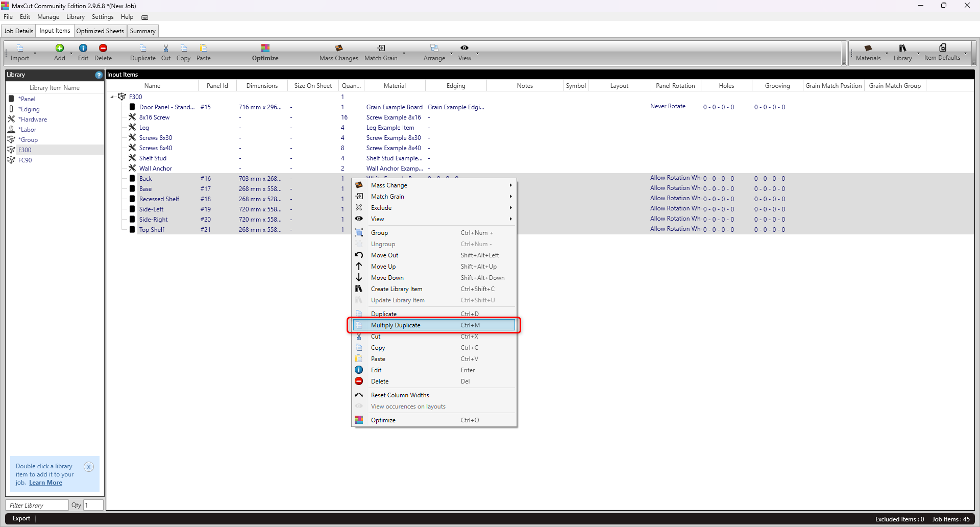
Task: Run Optimize from the toolbar
Action: point(265,53)
